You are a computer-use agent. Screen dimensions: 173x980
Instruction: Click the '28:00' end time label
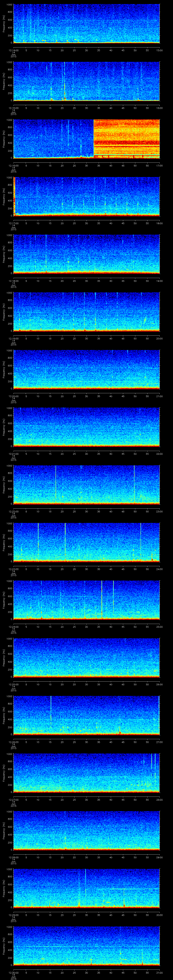pos(160,800)
